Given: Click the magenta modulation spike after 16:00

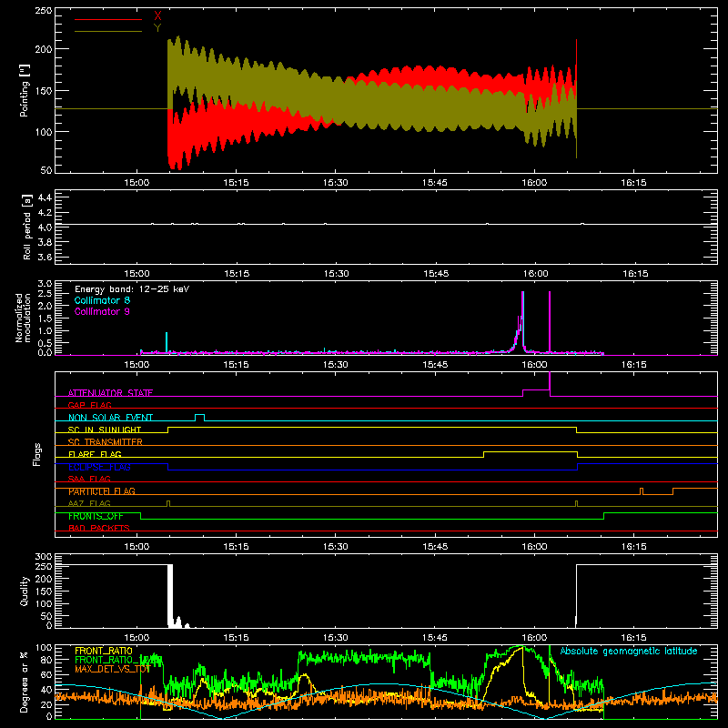Looking at the screenshot, I should (550, 322).
